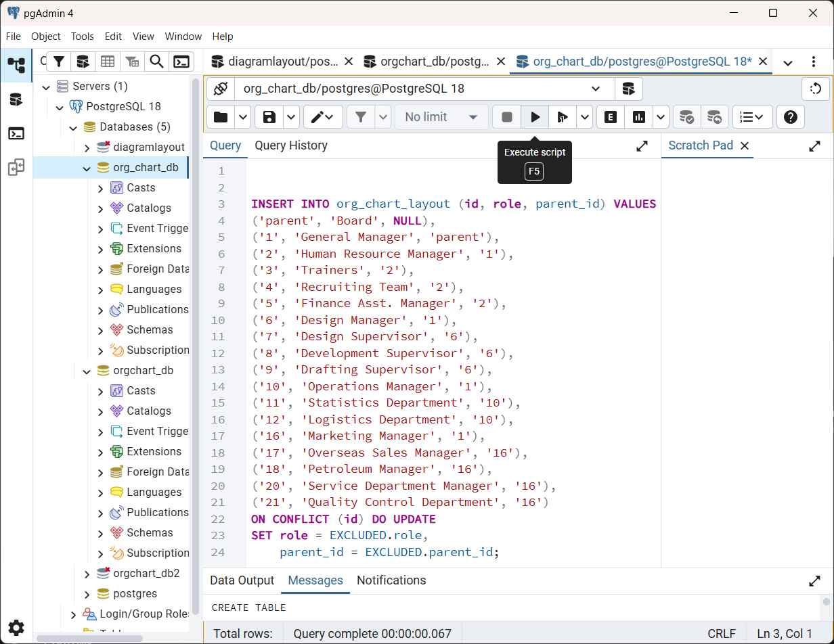Open explain analyze options dropdown arrow
Image resolution: width=834 pixels, height=644 pixels.
661,117
